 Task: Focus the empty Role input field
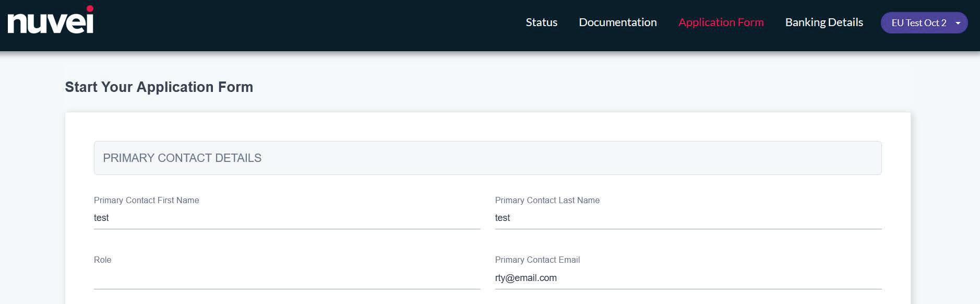coord(287,278)
